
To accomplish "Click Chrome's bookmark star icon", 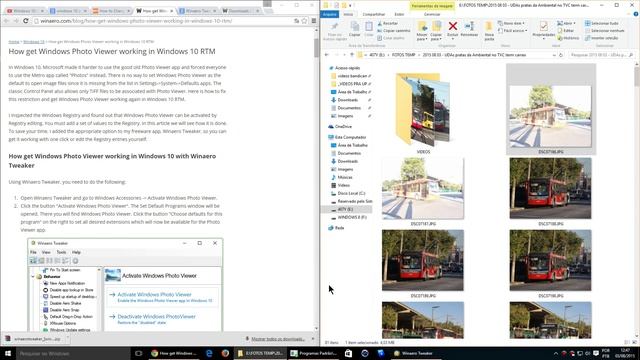I will pyautogui.click(x=304, y=21).
